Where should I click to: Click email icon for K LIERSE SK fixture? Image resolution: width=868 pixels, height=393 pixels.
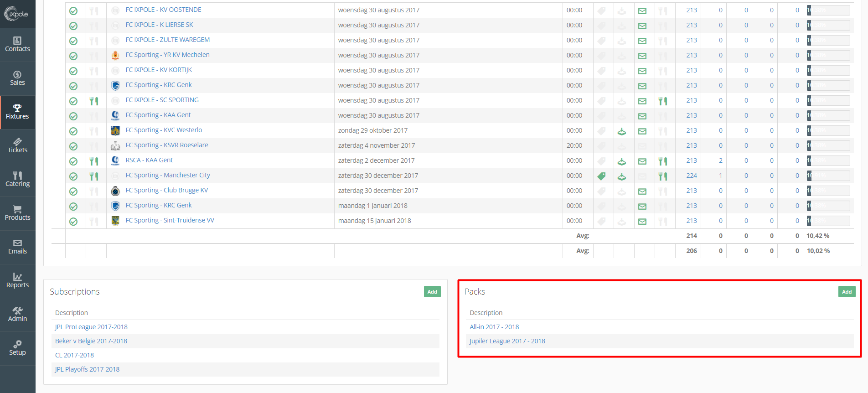pyautogui.click(x=642, y=26)
